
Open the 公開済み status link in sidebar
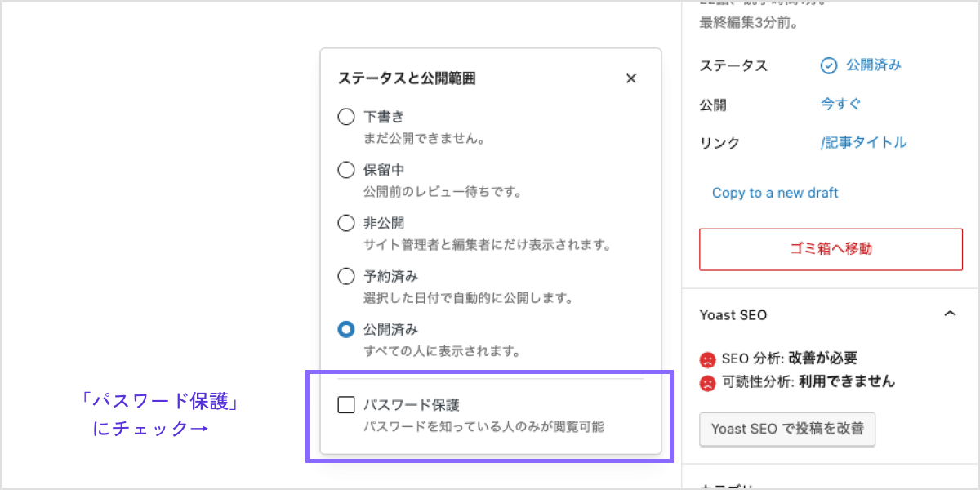pos(873,65)
